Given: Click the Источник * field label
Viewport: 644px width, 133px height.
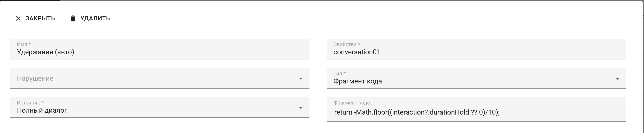Looking at the screenshot, I should click(x=30, y=103).
